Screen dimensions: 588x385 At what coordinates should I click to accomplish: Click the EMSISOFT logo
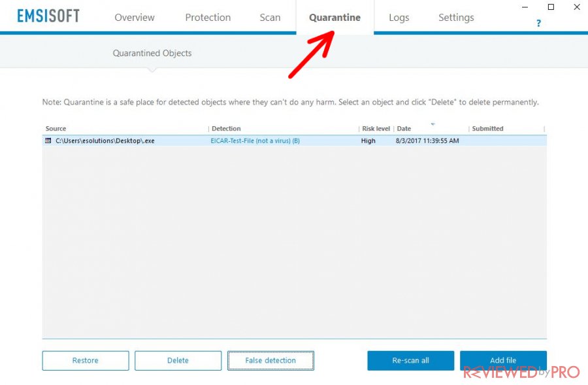pos(48,16)
